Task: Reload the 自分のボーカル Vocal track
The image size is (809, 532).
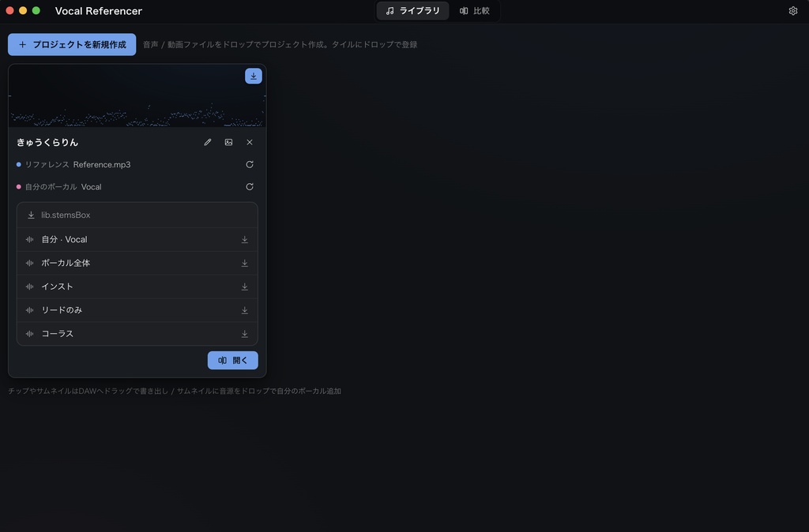Action: (250, 186)
